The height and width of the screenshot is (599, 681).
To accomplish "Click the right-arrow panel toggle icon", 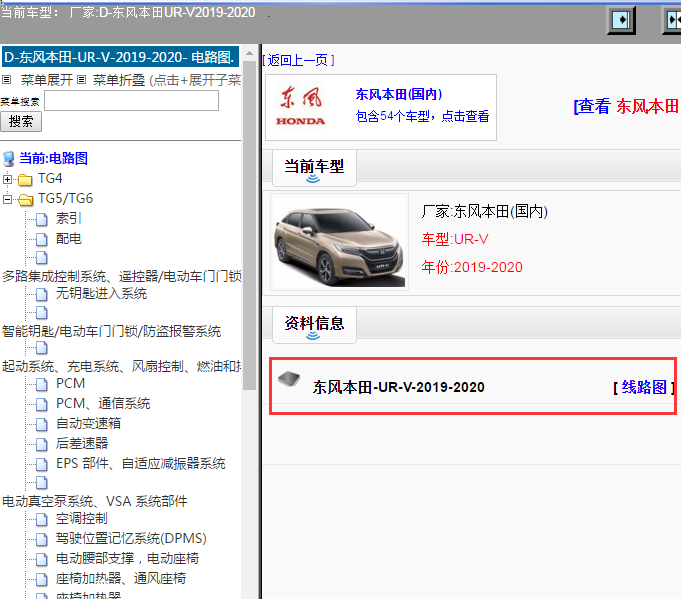I will 621,20.
